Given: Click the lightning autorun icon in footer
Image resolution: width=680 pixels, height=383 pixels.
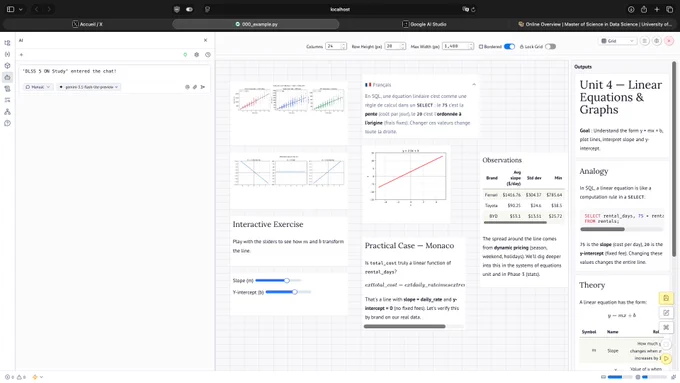Looking at the screenshot, I should click(35, 377).
